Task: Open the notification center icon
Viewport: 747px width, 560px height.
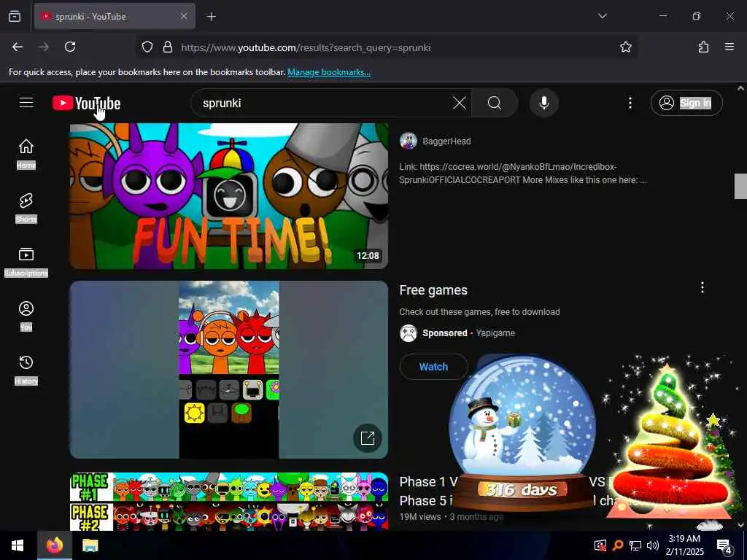Action: 724,545
